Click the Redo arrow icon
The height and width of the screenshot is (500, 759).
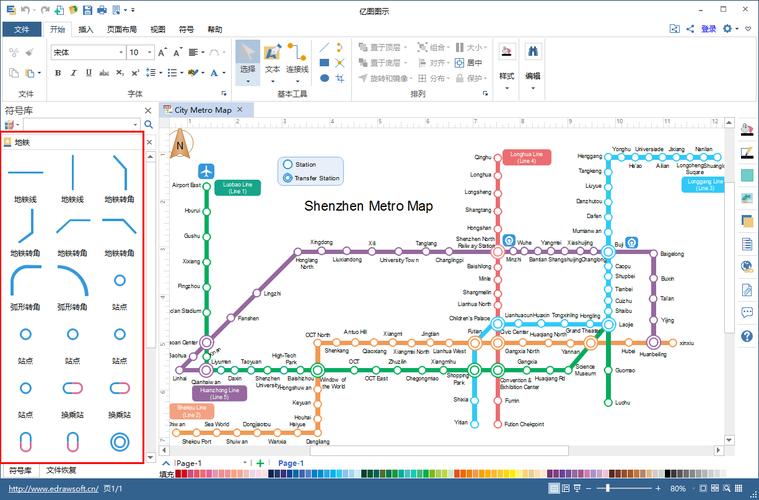pos(45,10)
